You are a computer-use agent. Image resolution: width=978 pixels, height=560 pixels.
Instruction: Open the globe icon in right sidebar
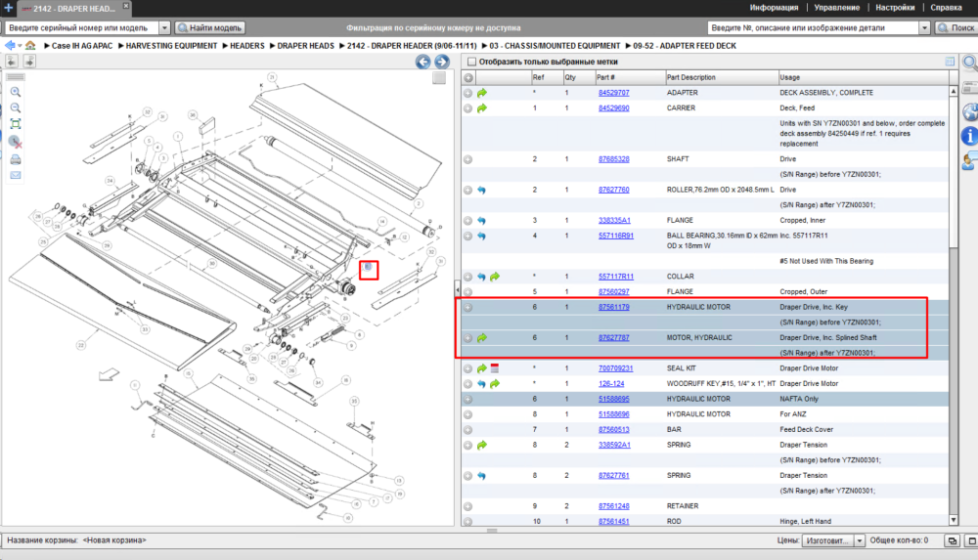(970, 112)
